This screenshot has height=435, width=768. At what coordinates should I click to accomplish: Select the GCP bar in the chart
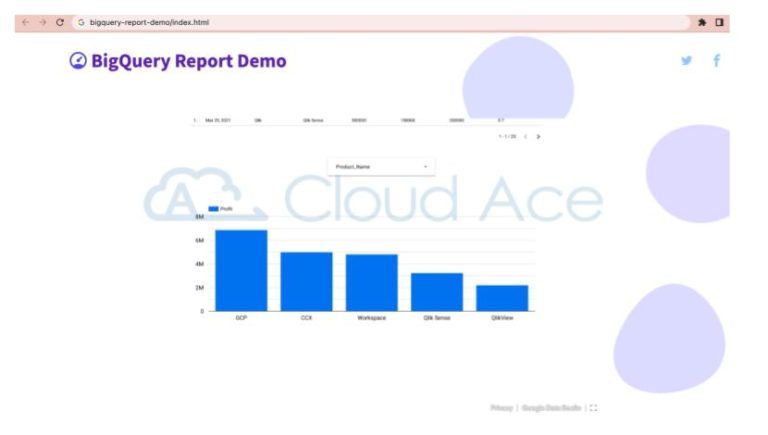coord(241,270)
